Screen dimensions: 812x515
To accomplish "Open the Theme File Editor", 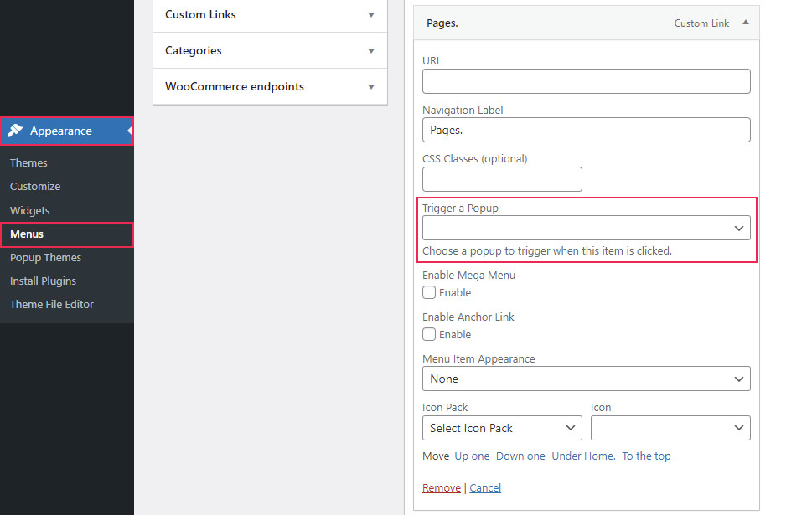I will (x=52, y=305).
